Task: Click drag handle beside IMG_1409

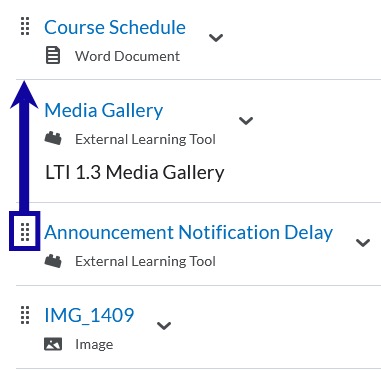Action: 25,315
